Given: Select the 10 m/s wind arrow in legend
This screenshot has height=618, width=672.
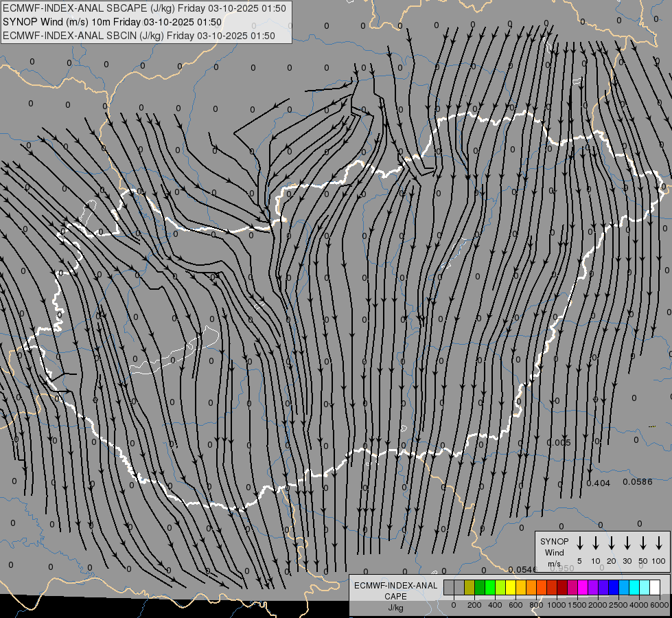Looking at the screenshot, I should tap(596, 543).
